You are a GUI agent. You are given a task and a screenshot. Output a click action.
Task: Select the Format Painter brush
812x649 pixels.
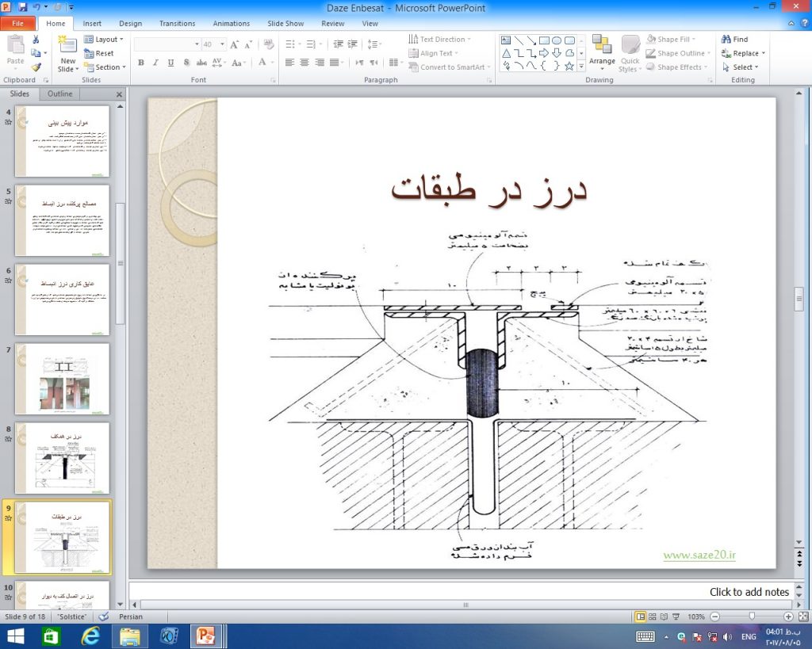[36, 67]
